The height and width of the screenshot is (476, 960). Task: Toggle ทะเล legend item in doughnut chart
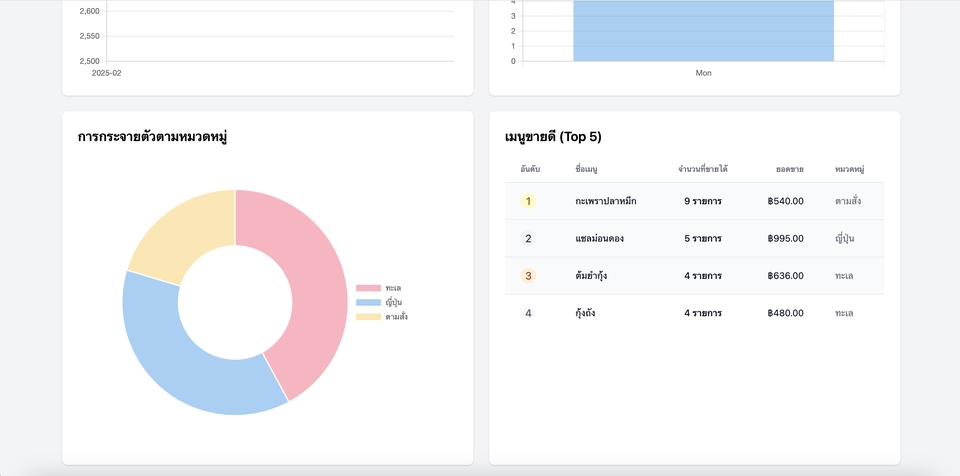(x=379, y=288)
